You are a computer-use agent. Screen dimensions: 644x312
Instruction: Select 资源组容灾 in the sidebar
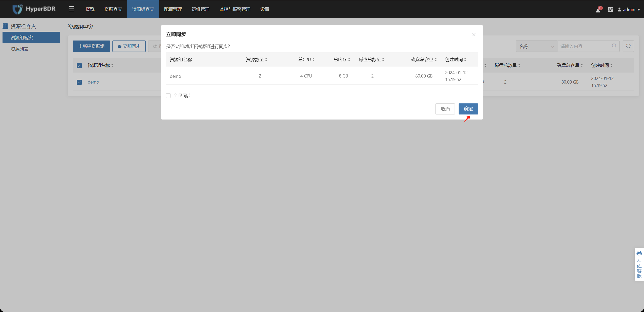(x=31, y=37)
